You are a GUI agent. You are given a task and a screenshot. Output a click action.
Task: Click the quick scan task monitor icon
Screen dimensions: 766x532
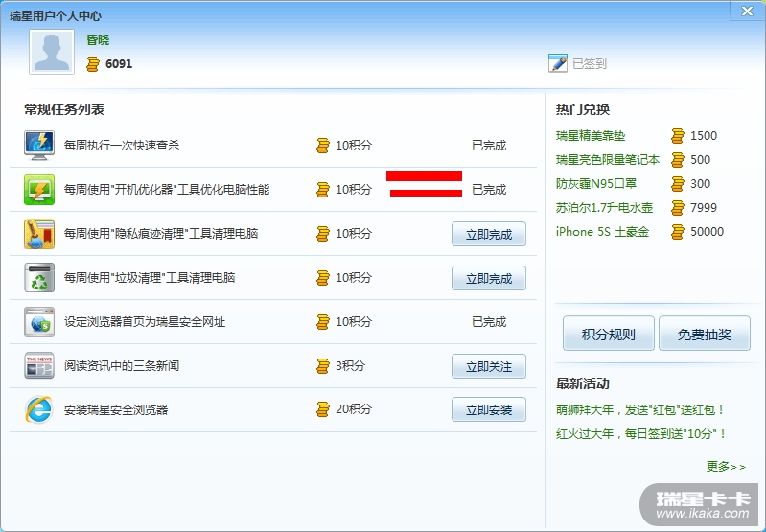[x=39, y=145]
